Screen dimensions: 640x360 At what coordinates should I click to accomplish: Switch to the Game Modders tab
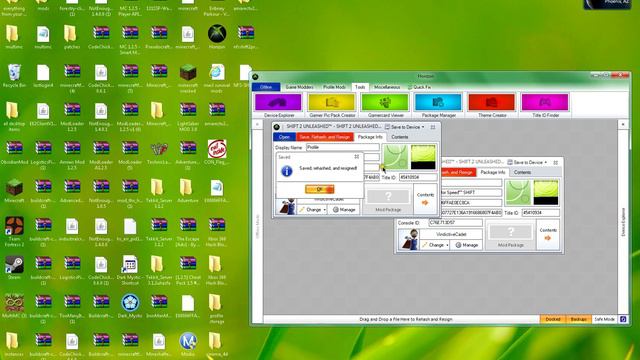(299, 87)
